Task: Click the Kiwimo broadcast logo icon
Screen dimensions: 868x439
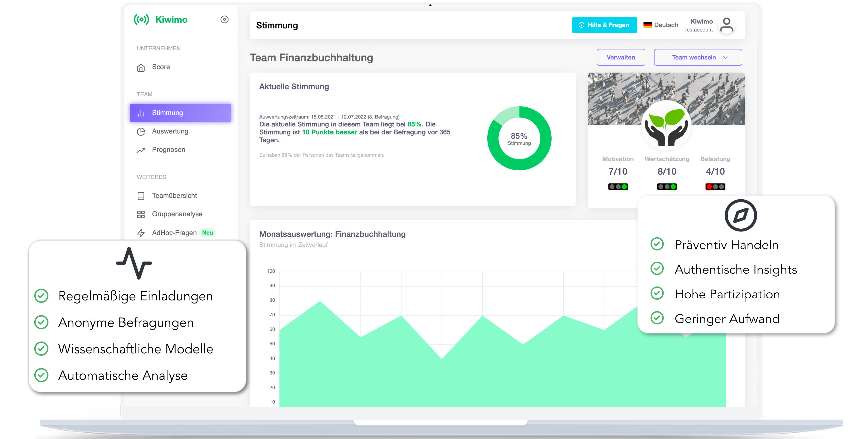Action: click(141, 19)
